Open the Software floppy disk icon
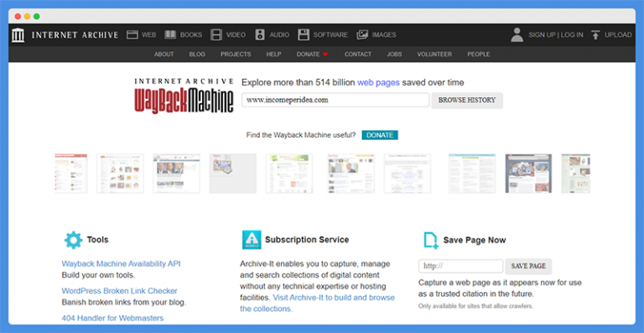This screenshot has height=333, width=644. (x=304, y=35)
